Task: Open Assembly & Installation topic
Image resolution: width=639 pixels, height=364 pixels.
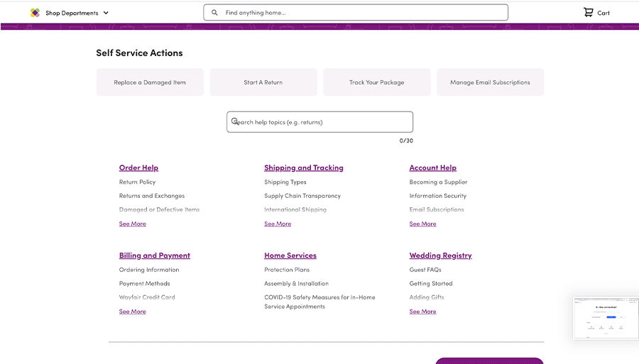Action: (x=296, y=283)
